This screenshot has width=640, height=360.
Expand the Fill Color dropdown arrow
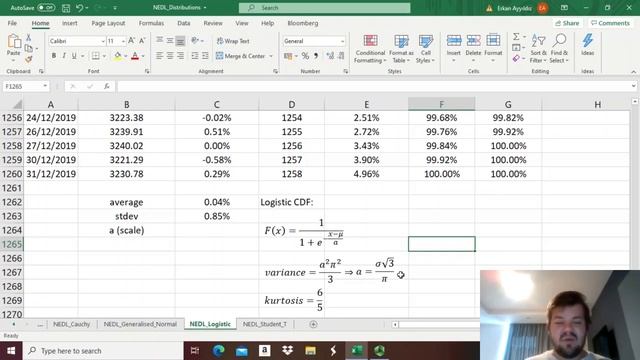(x=126, y=56)
